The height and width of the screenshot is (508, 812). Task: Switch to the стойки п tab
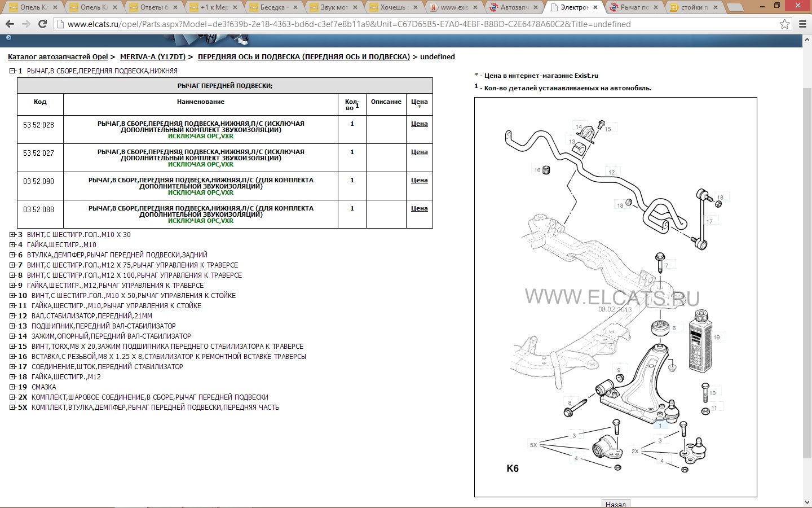click(694, 7)
